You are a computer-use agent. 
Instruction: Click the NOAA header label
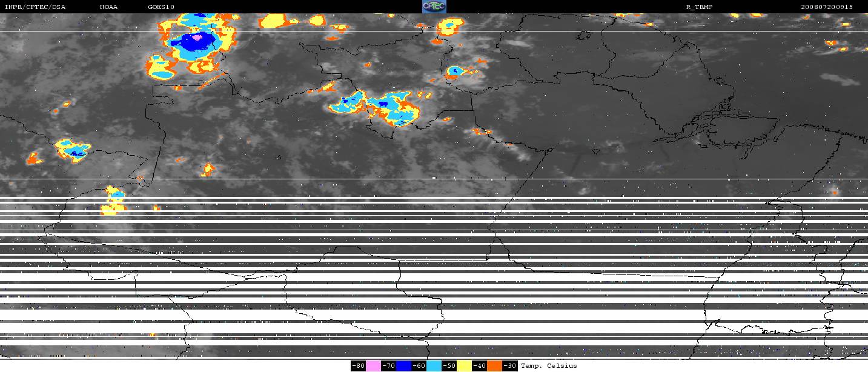(x=109, y=7)
